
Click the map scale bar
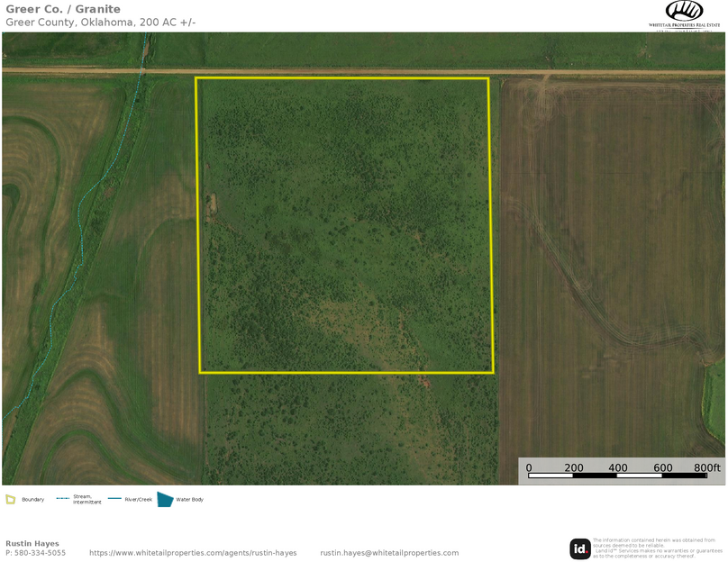pyautogui.click(x=622, y=474)
